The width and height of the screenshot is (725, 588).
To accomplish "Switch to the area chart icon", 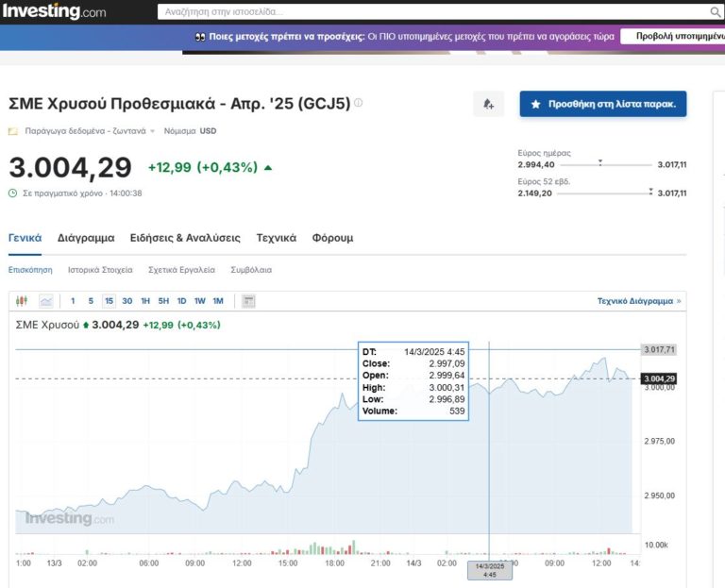I will 45,301.
